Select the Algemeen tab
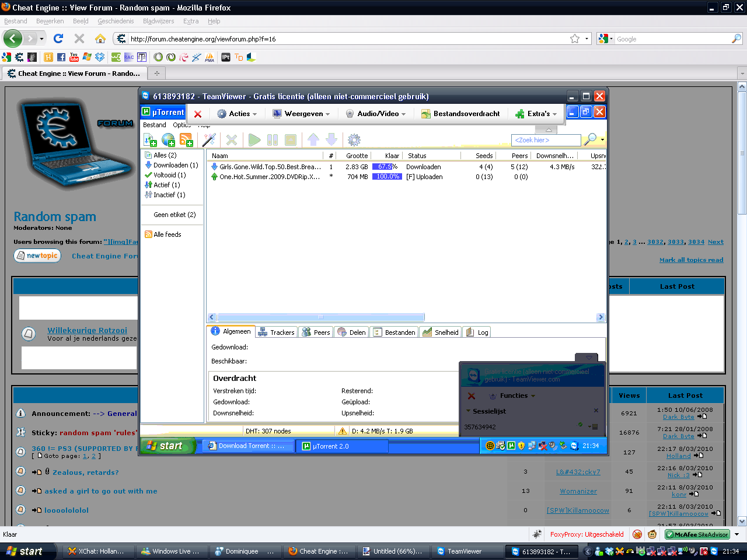The height and width of the screenshot is (560, 747). (231, 331)
